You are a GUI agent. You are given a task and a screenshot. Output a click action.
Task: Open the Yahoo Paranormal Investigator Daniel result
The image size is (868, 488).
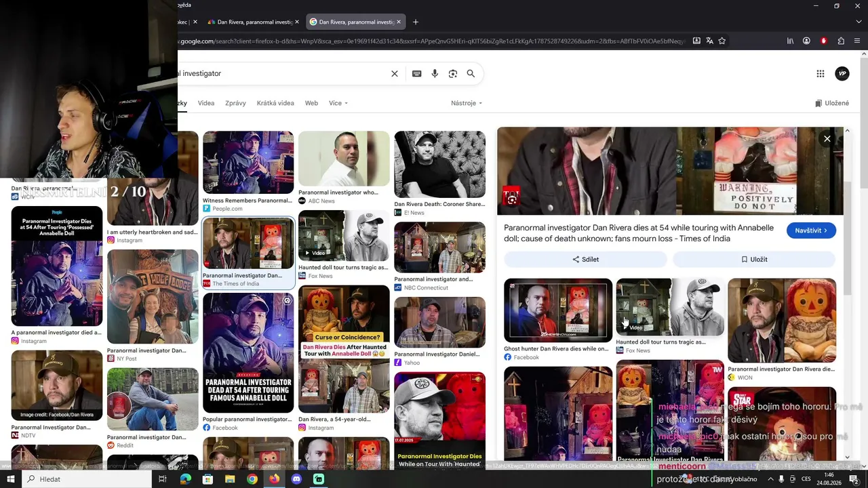pos(439,323)
